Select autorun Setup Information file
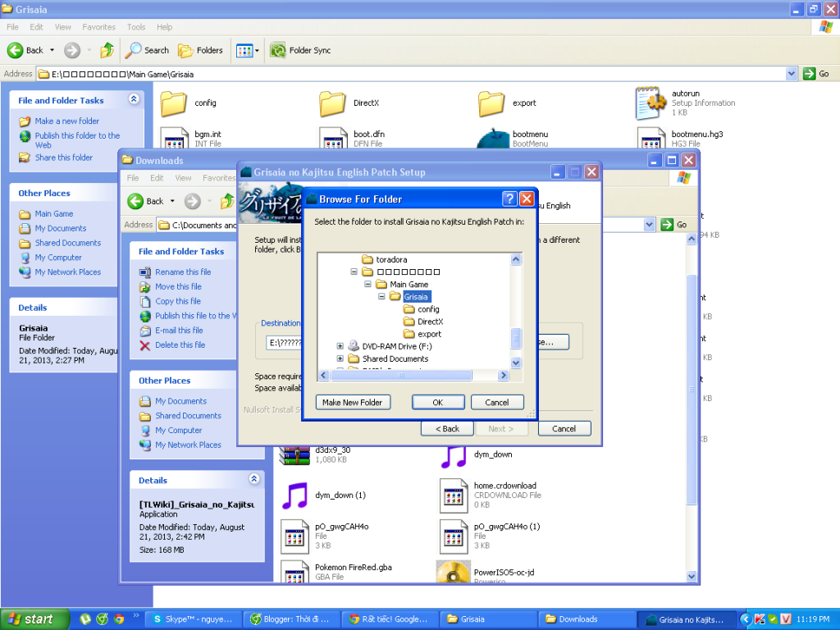 (x=686, y=103)
